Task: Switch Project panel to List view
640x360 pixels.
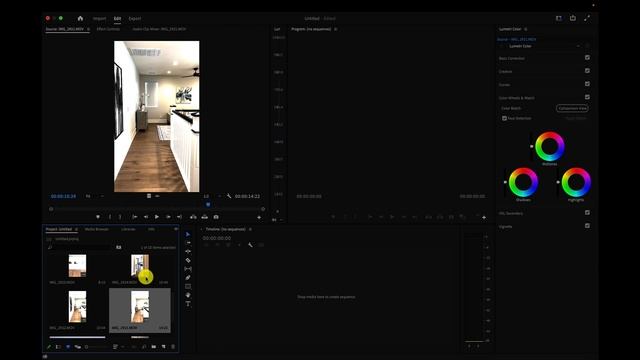Action: (x=58, y=347)
